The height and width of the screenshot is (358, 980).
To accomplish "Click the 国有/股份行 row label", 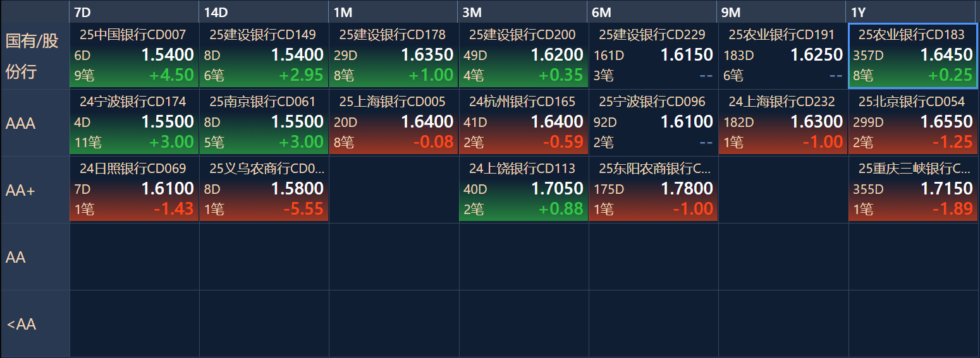I will coord(34,56).
